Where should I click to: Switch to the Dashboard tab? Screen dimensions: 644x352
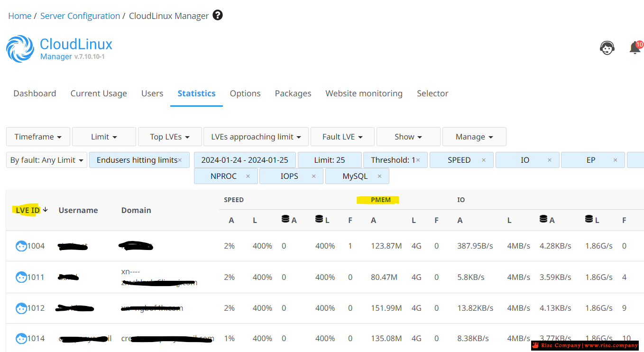pos(35,93)
